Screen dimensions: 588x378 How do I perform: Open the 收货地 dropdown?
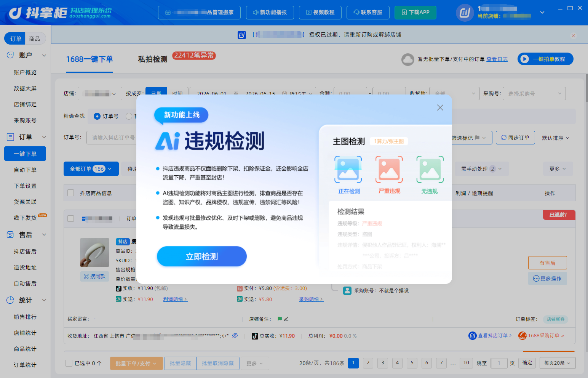(x=454, y=93)
